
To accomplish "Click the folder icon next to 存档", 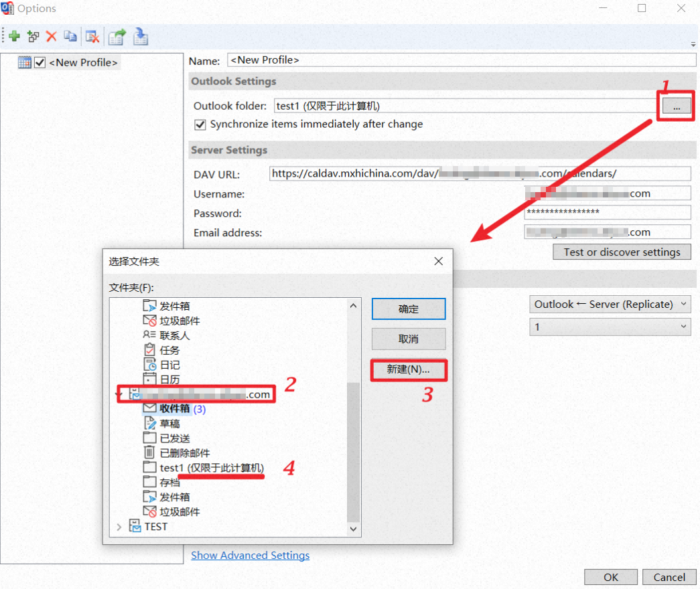I will click(149, 482).
